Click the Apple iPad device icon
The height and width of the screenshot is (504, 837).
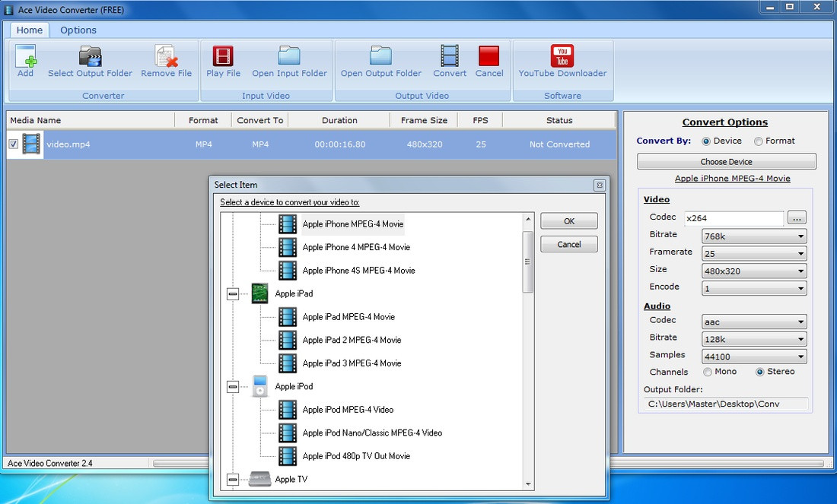tap(260, 293)
